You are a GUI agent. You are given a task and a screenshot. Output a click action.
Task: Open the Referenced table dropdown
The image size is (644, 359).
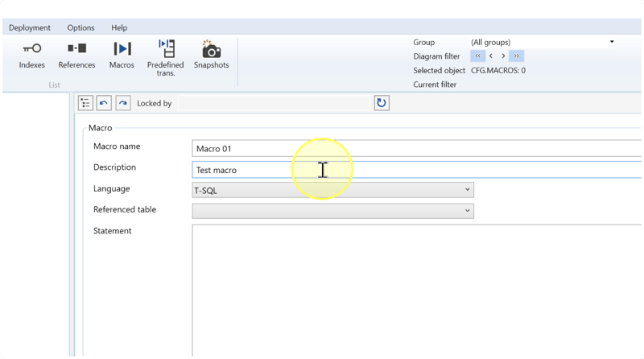[332, 211]
